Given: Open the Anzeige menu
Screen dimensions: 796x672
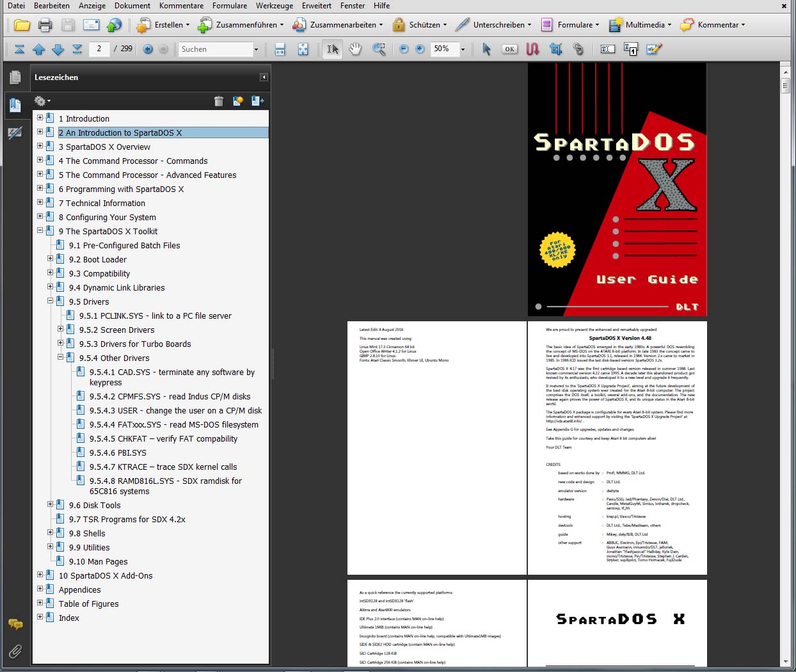Looking at the screenshot, I should coord(92,6).
